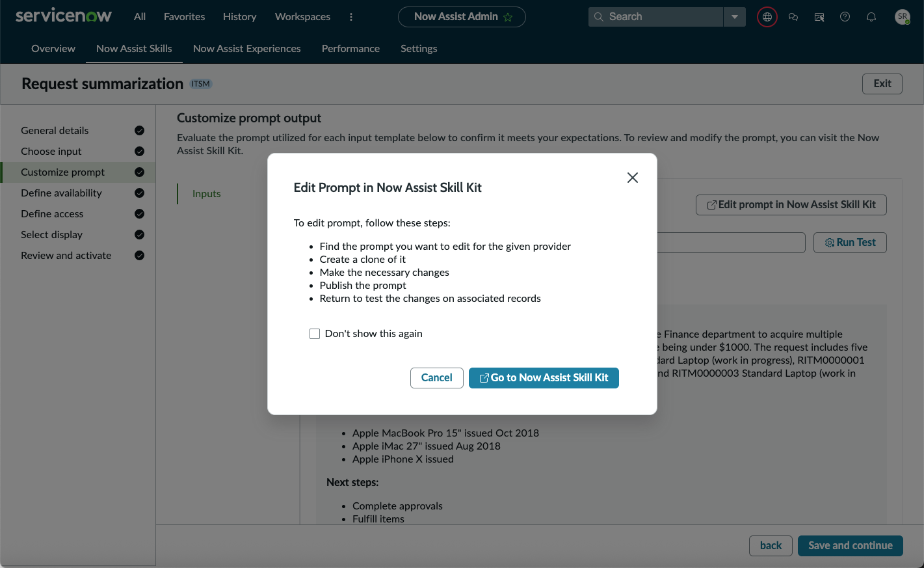
Task: Click the Define access completed checkmark
Action: tap(139, 214)
